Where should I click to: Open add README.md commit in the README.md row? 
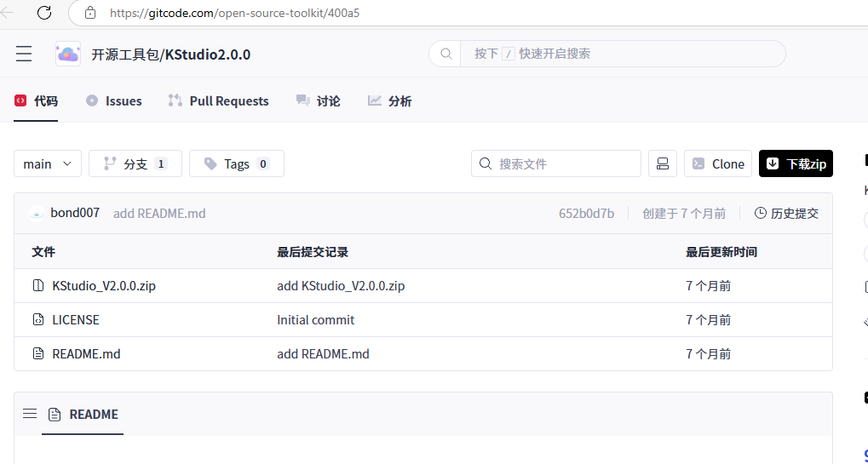coord(324,354)
